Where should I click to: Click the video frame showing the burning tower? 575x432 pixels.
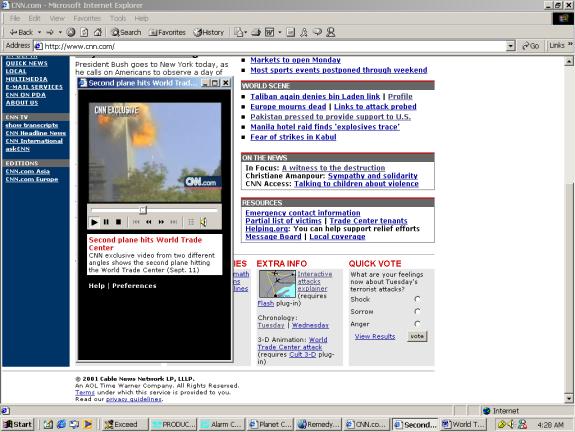[x=155, y=152]
